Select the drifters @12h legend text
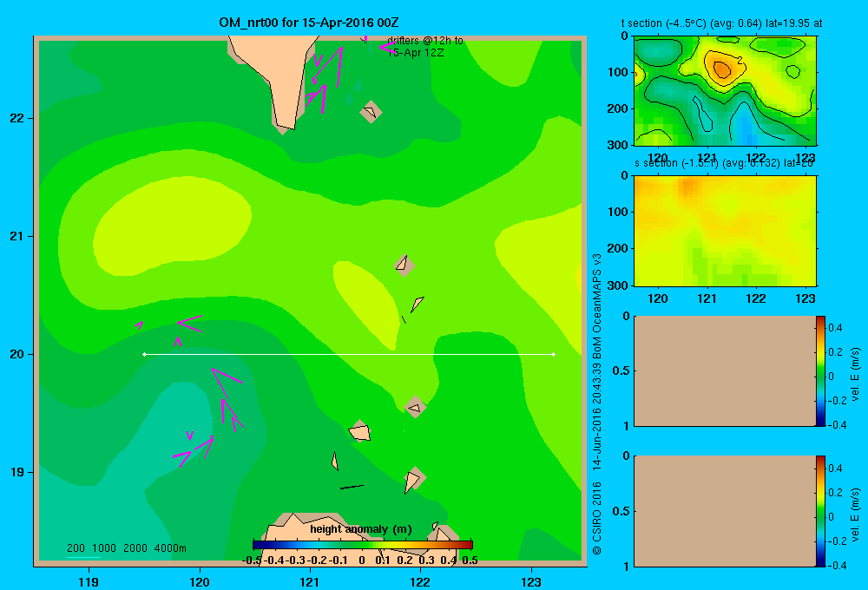This screenshot has width=868, height=590. pos(425,47)
